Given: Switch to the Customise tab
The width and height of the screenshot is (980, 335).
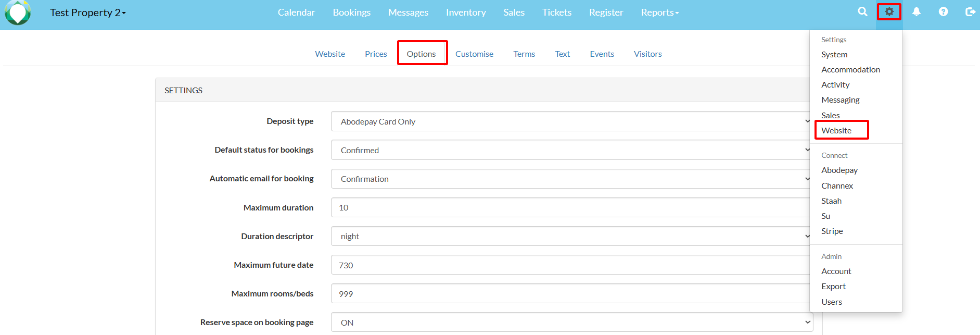Looking at the screenshot, I should [474, 54].
